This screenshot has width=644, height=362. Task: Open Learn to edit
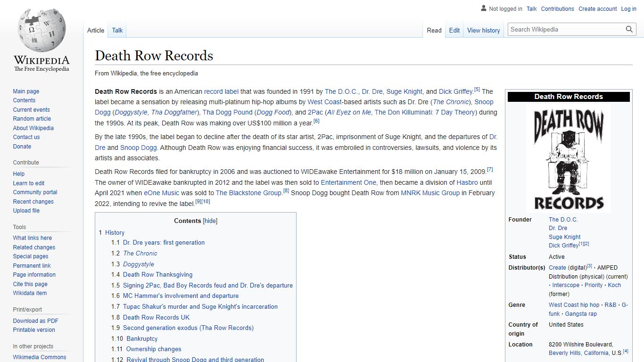coord(29,183)
